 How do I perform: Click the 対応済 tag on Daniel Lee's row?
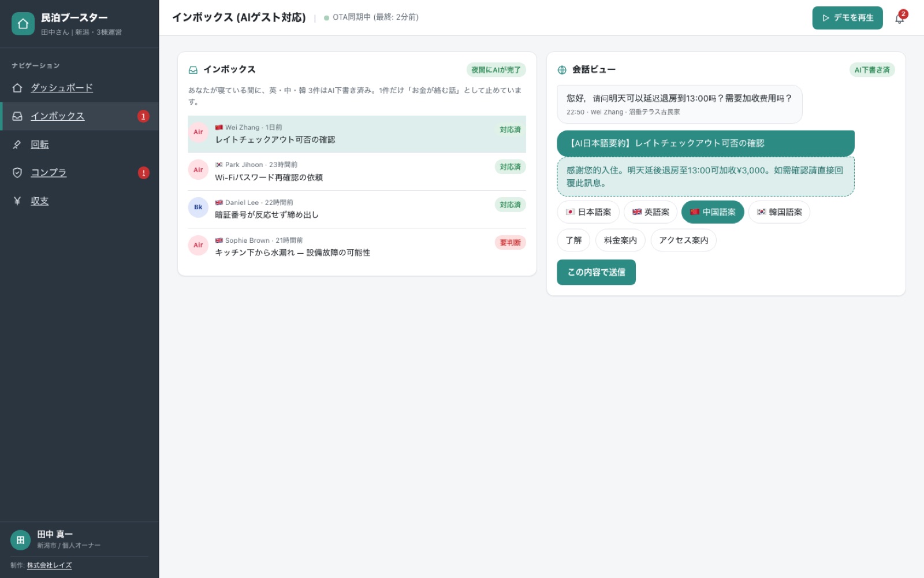coord(510,205)
